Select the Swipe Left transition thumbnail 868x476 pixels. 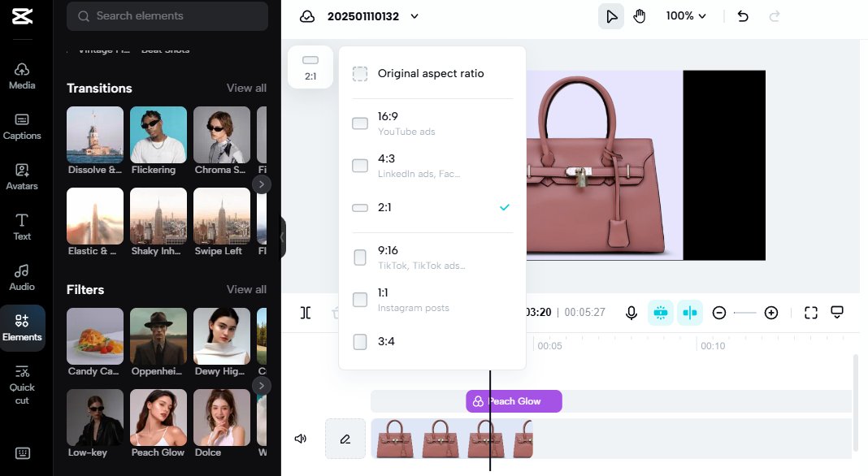pos(222,216)
